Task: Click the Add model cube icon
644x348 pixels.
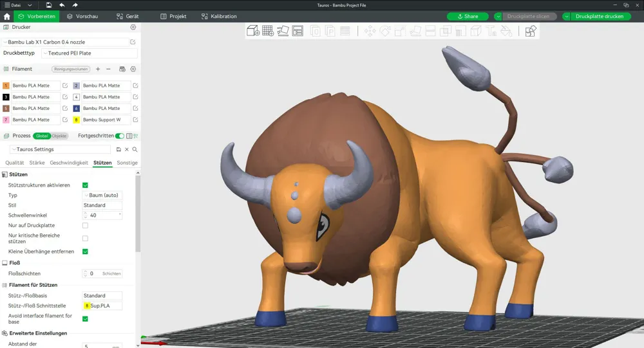Action: pyautogui.click(x=253, y=31)
